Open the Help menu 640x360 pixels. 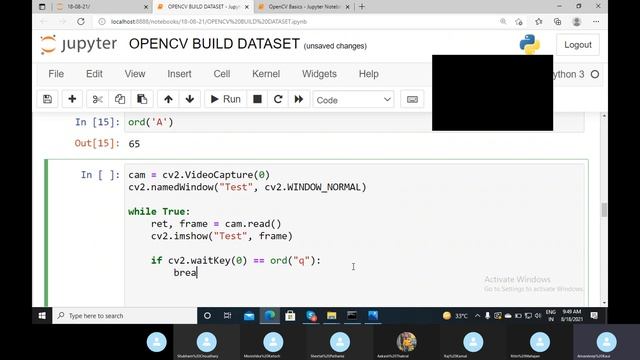coord(369,74)
